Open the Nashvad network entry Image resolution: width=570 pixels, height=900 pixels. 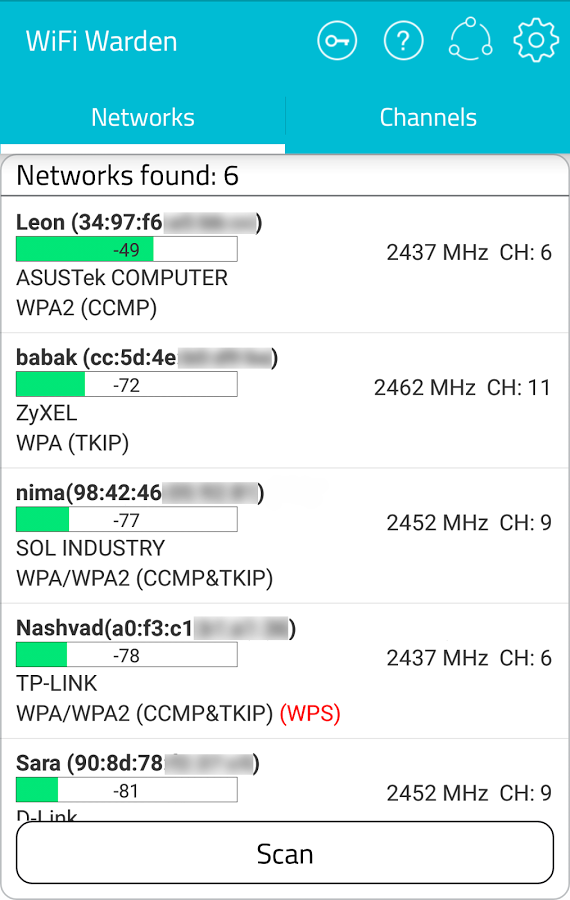(x=285, y=671)
